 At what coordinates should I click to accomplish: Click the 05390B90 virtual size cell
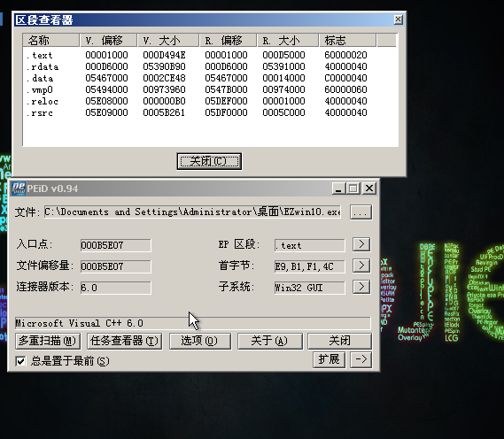tap(164, 66)
